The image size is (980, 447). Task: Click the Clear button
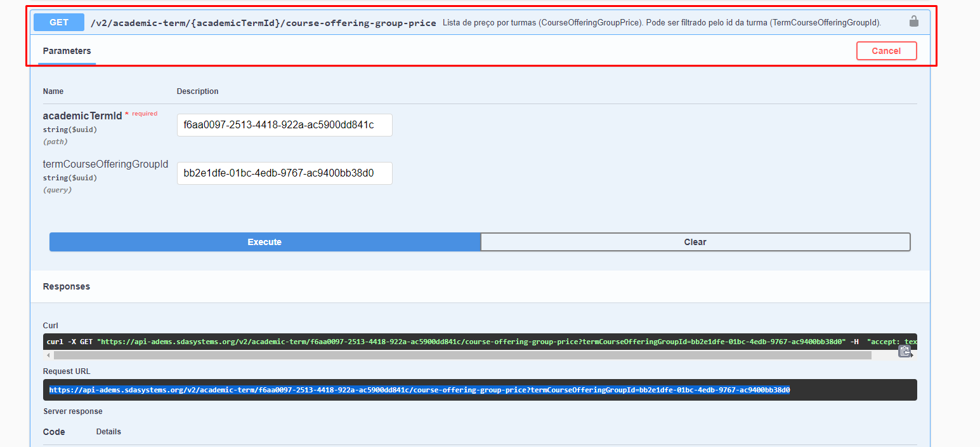point(695,242)
